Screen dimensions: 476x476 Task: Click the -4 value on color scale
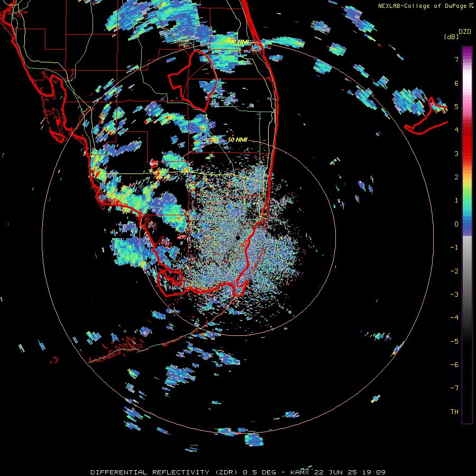454,318
